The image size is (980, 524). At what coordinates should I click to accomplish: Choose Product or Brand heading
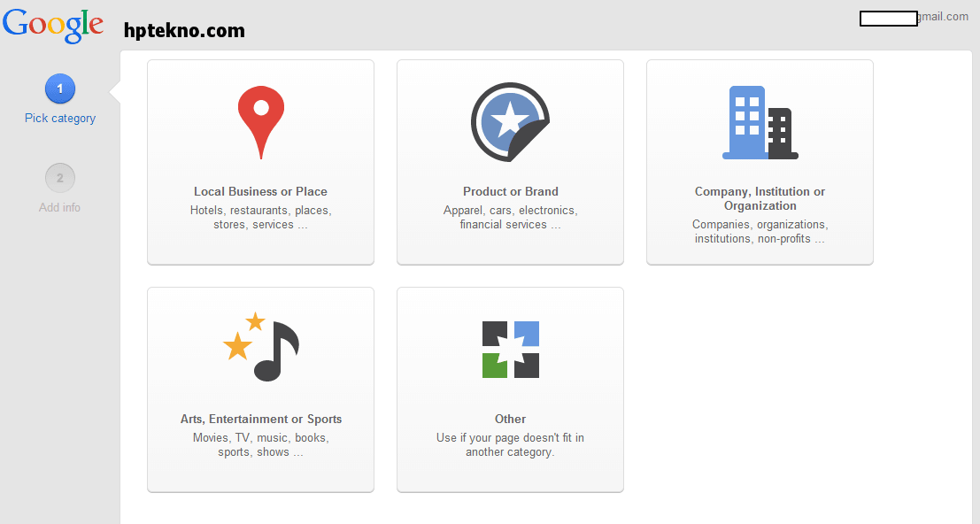pyautogui.click(x=511, y=192)
